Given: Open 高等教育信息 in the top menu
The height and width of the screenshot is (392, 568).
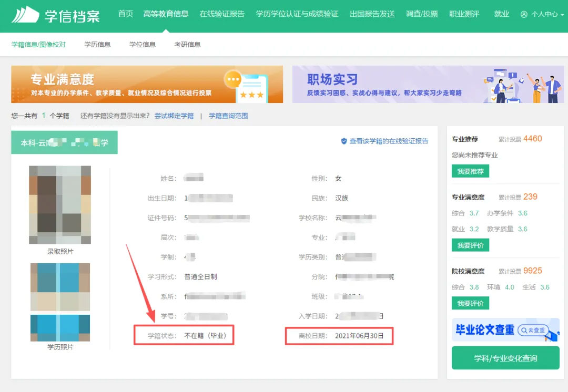Looking at the screenshot, I should pos(166,14).
